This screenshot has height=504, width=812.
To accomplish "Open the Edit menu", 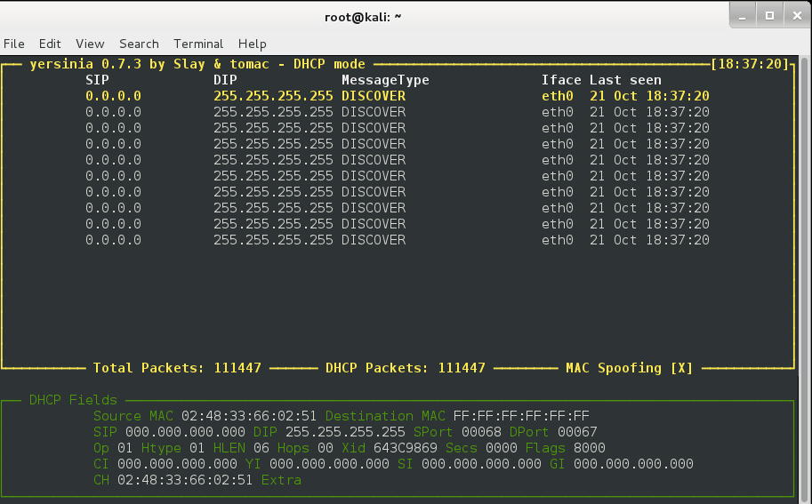I will (50, 44).
